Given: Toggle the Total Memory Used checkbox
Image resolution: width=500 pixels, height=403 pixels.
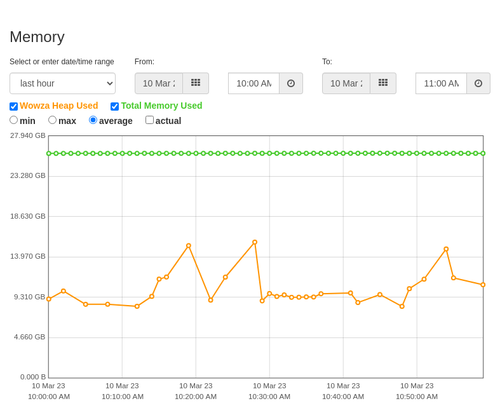Looking at the screenshot, I should [115, 106].
